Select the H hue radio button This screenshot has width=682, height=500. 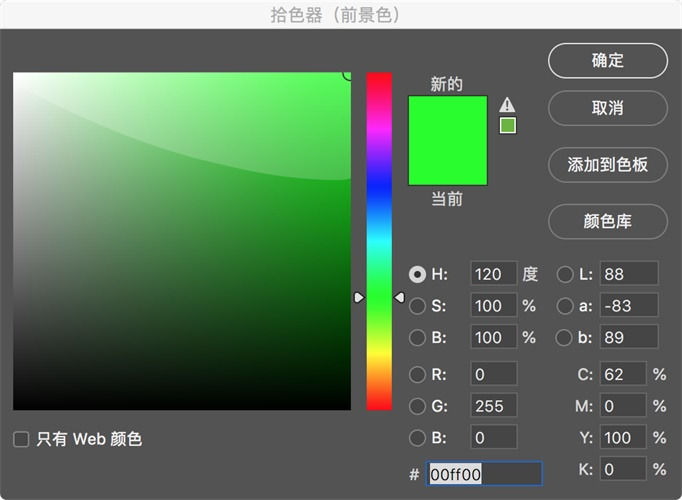tap(417, 274)
